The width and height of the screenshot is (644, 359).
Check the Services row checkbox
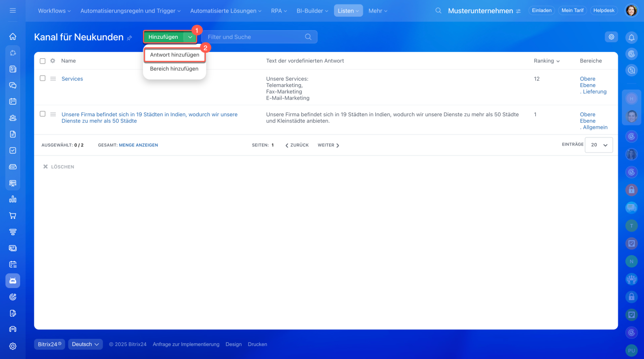point(43,79)
